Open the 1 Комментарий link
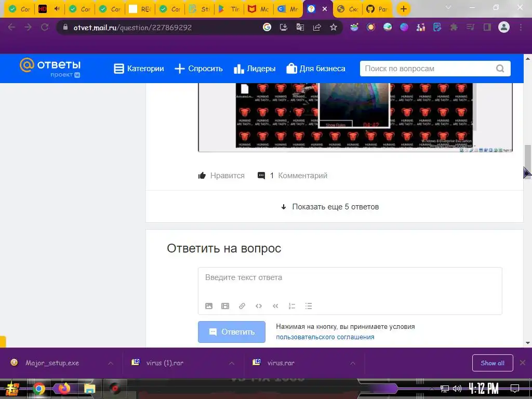532x399 pixels. [292, 176]
